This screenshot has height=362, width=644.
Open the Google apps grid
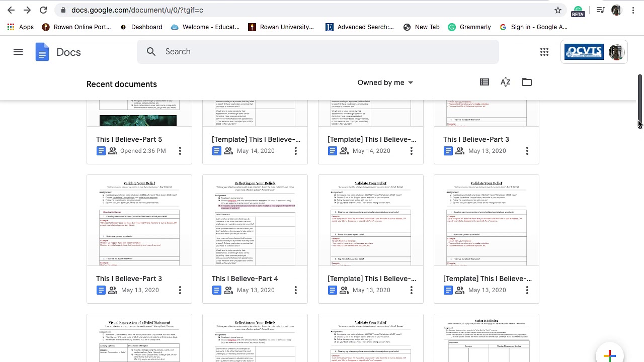coord(544,52)
